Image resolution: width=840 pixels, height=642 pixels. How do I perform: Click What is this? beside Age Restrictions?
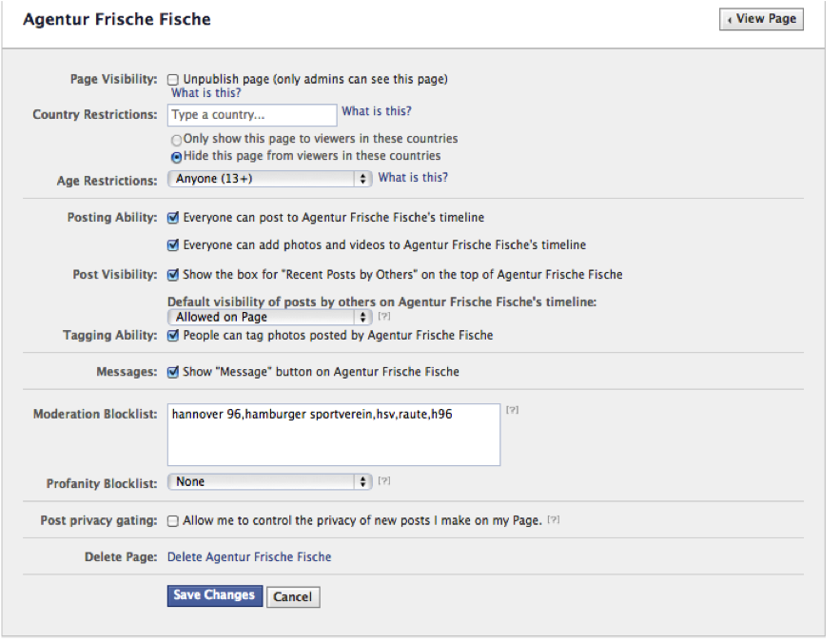[413, 178]
